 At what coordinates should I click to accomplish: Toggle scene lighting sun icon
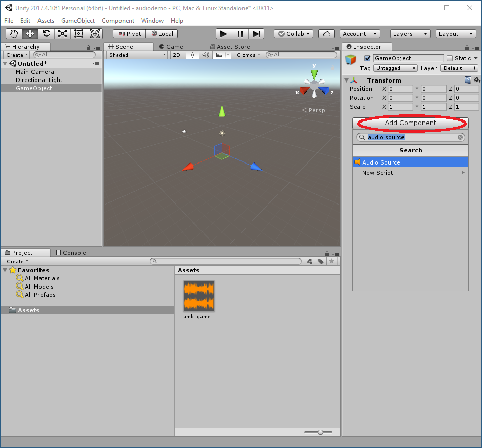point(192,55)
